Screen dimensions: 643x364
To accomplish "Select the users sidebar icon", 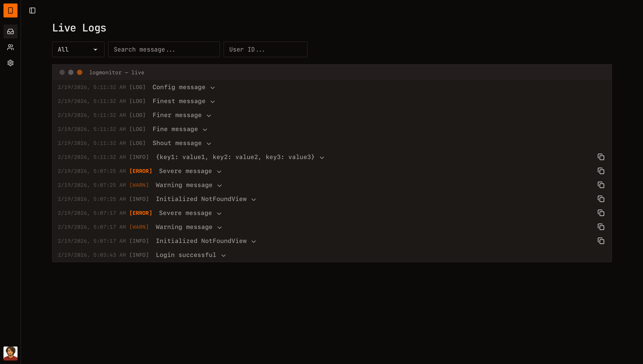I will pyautogui.click(x=10, y=47).
